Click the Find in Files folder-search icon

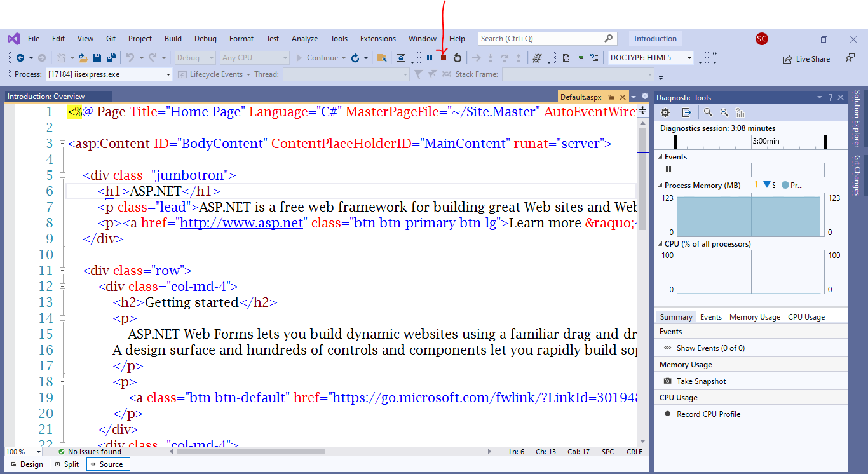382,58
